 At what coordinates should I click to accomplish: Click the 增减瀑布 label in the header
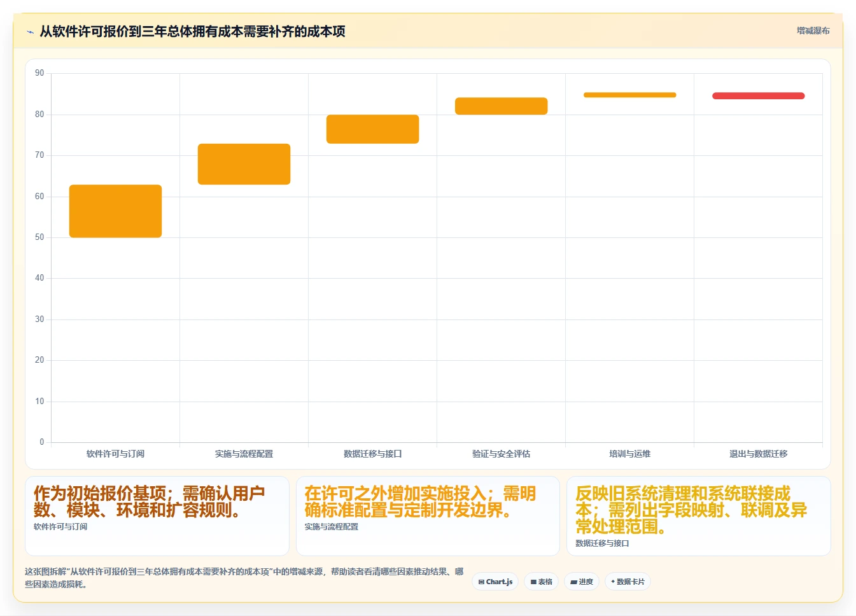(813, 31)
